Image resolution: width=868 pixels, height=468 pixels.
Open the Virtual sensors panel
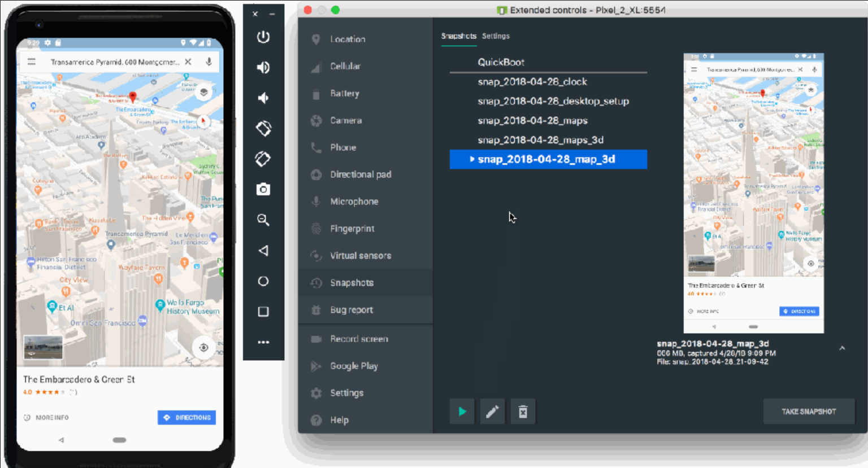tap(365, 256)
